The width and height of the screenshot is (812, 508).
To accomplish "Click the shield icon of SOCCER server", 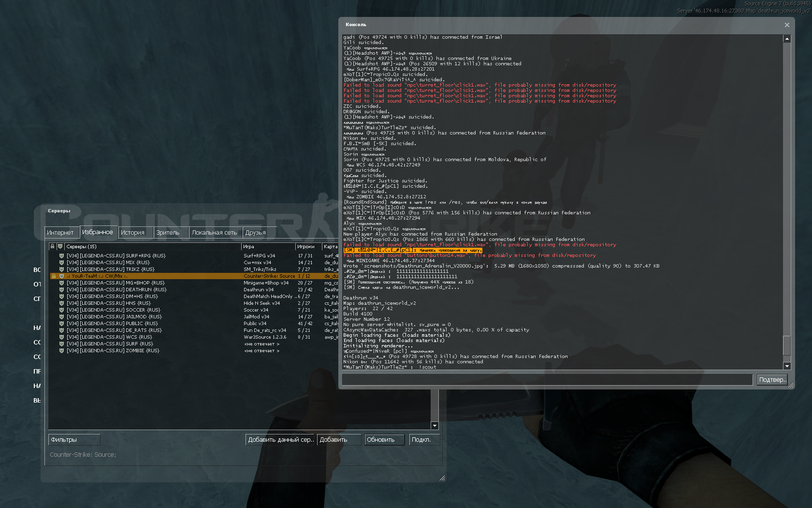I will tap(61, 310).
